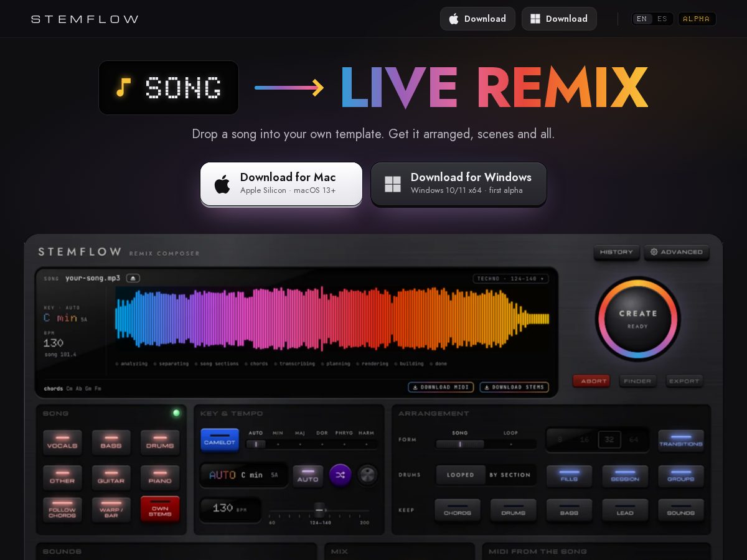Select Looped drums mode
Screen dimensions: 747x560
(x=461, y=475)
